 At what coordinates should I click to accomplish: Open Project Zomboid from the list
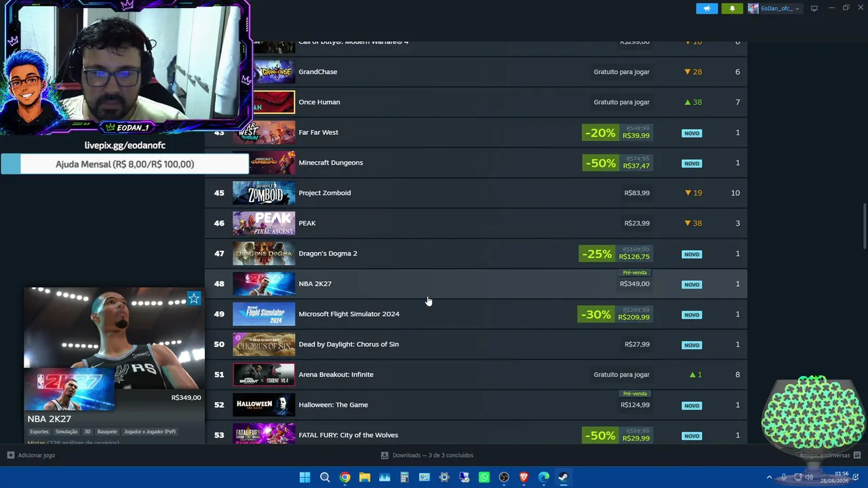476,193
